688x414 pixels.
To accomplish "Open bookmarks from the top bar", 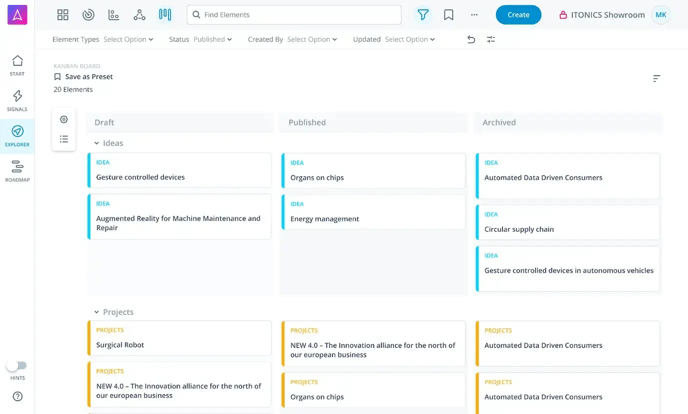I will click(x=448, y=15).
